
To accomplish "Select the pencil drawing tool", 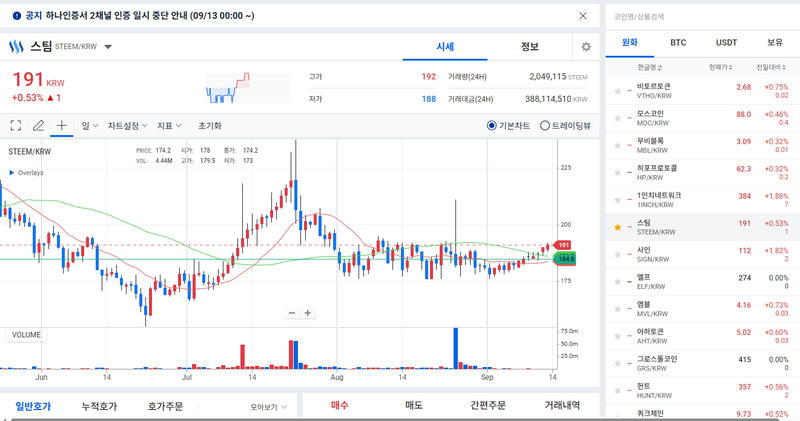I will (38, 126).
